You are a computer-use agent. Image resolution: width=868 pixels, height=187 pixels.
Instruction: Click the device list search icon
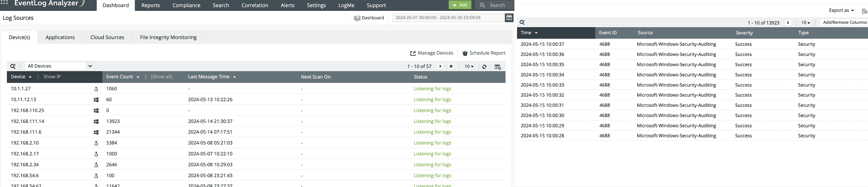click(x=13, y=66)
